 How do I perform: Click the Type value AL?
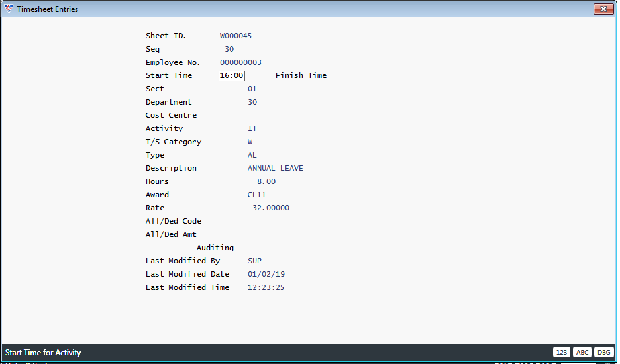(x=252, y=155)
